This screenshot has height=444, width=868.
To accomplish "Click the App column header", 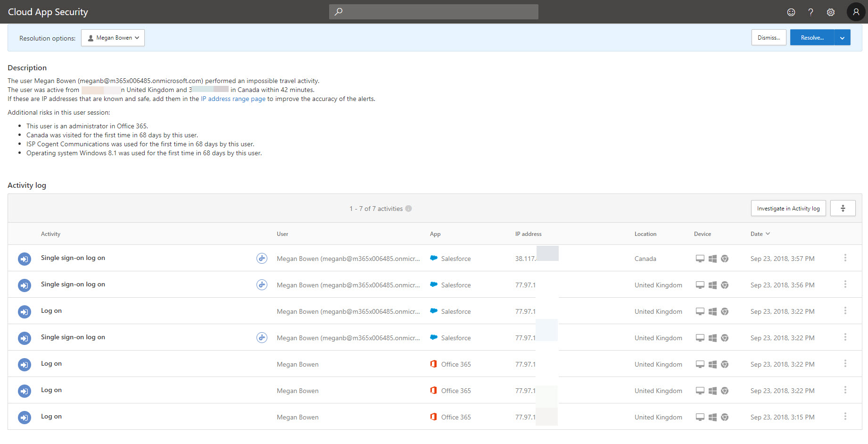I will tap(435, 234).
